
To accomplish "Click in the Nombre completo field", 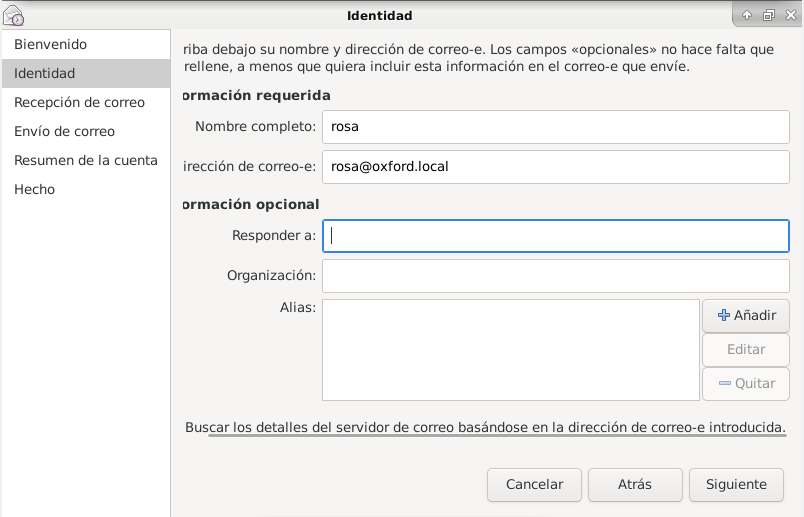I will tap(555, 127).
